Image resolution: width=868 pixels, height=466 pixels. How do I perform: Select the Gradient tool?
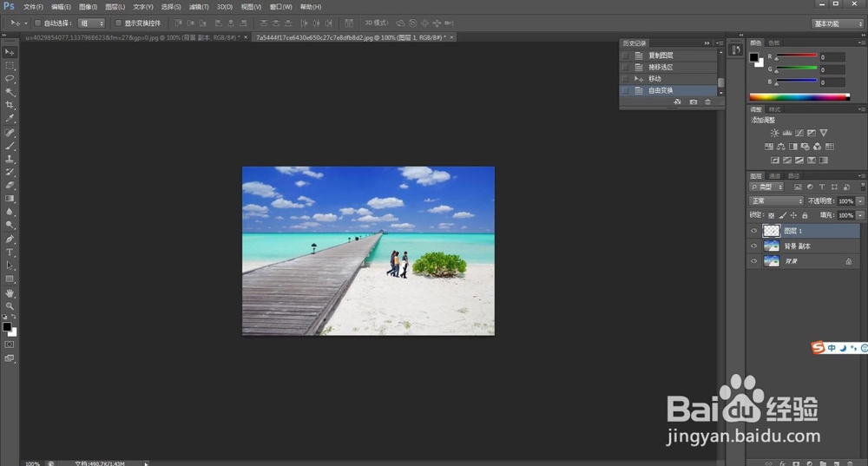(x=10, y=199)
